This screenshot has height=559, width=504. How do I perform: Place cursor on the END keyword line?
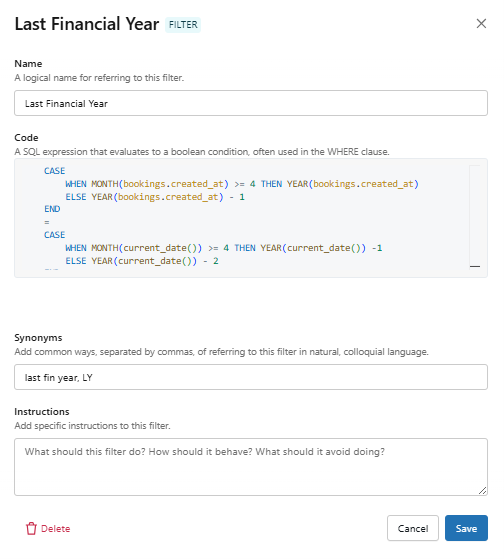[x=52, y=209]
